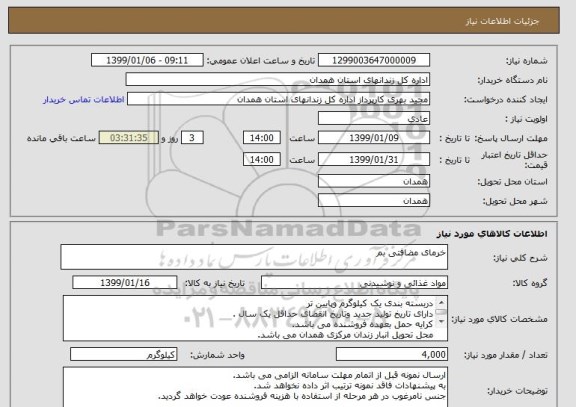This screenshot has width=576, height=407.
Task: Click the label تاریخ و ساعت اعلان عمومی
Action: tap(261, 61)
